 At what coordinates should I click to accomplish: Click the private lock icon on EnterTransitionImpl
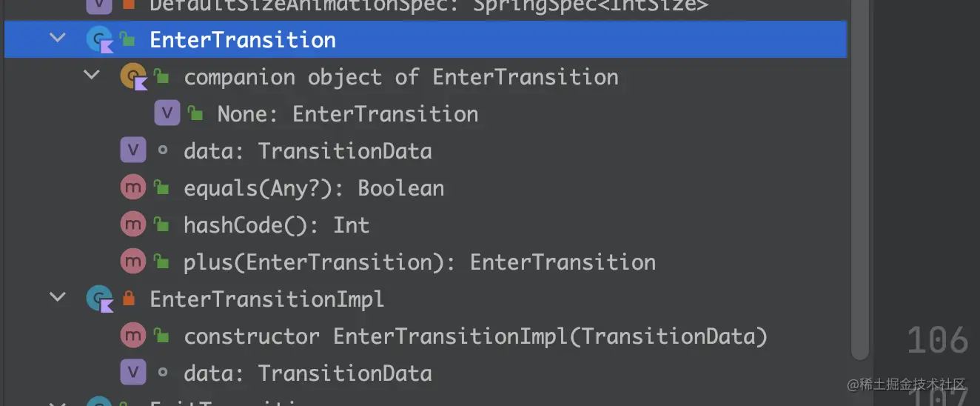click(128, 299)
